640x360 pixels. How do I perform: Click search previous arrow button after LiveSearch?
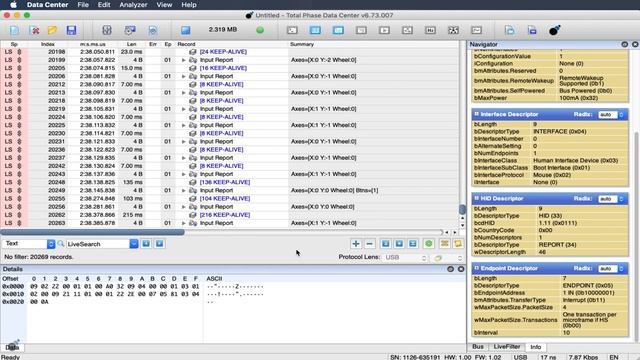146,244
